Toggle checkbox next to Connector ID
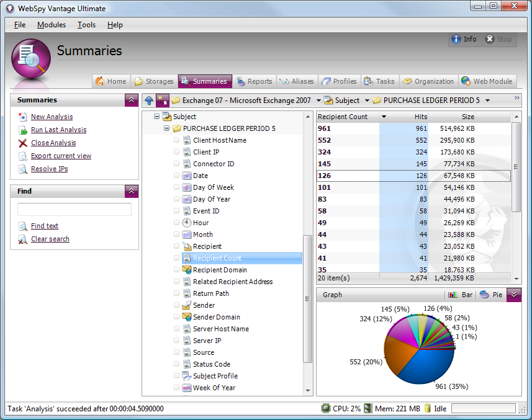 [x=176, y=164]
